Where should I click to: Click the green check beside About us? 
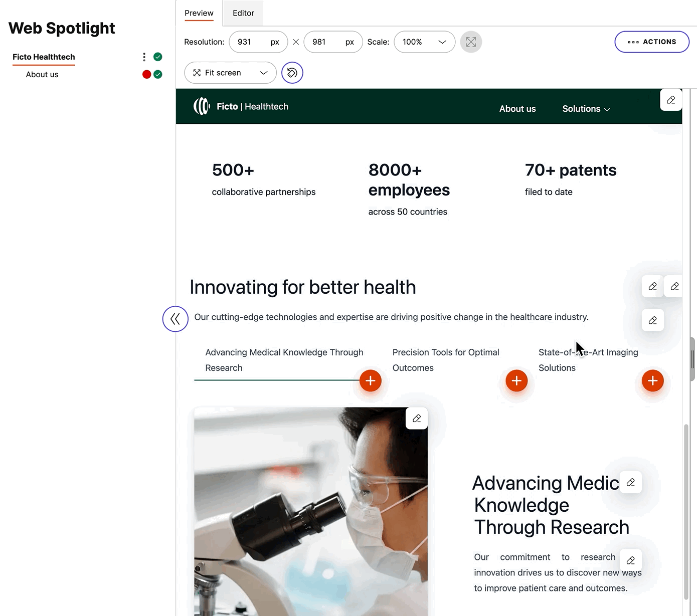[157, 74]
